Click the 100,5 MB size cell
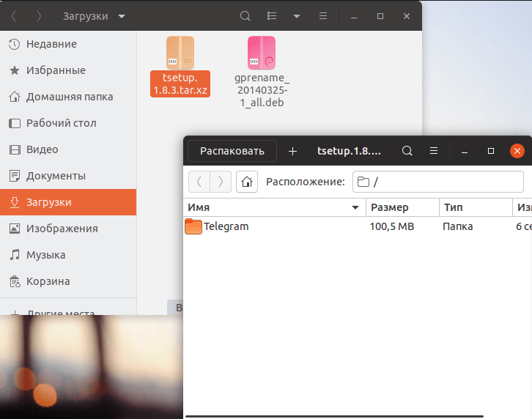This screenshot has height=419, width=532. point(392,226)
